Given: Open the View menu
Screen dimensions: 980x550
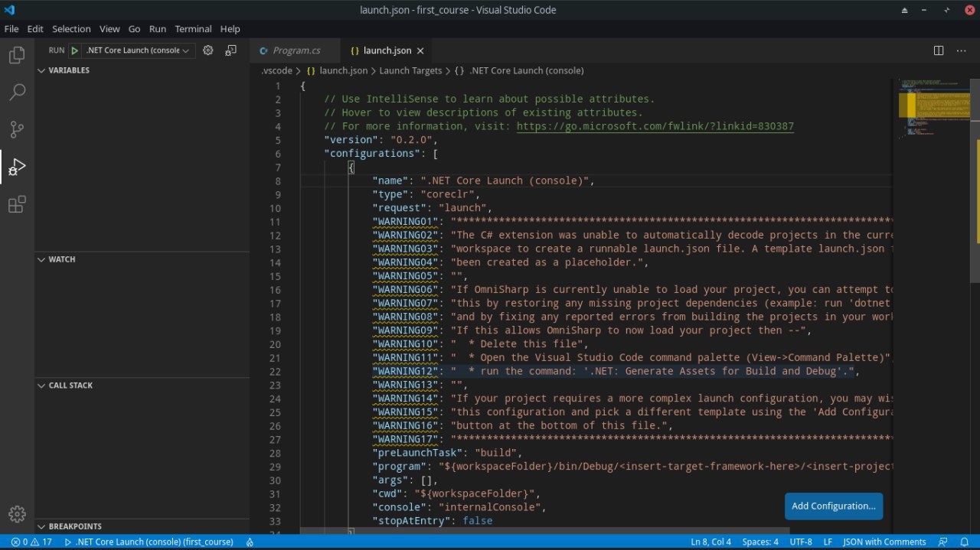Looking at the screenshot, I should pyautogui.click(x=109, y=29).
